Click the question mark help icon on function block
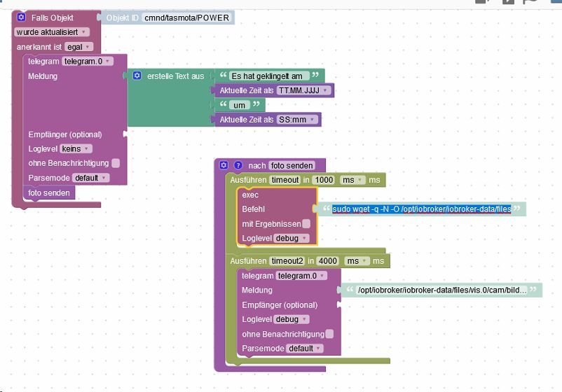The height and width of the screenshot is (392, 562). click(x=238, y=165)
